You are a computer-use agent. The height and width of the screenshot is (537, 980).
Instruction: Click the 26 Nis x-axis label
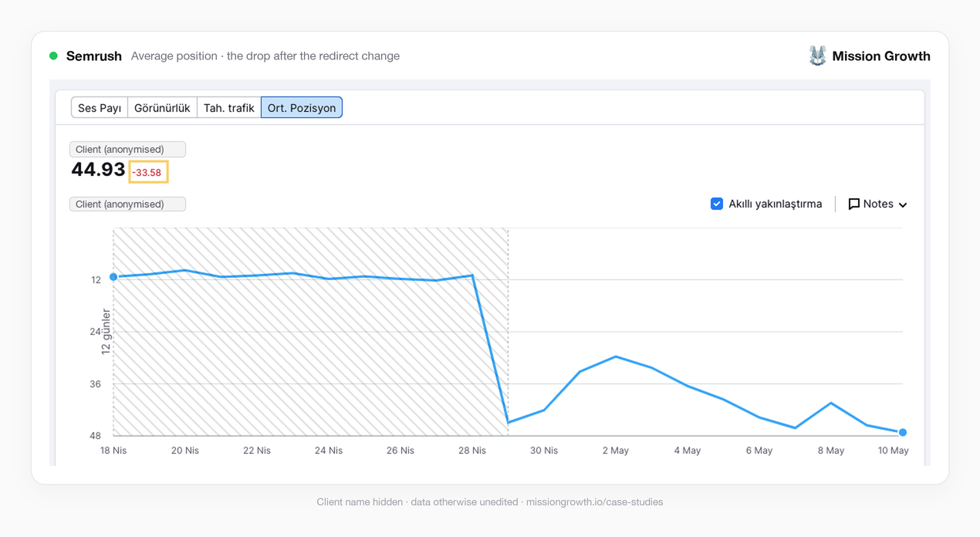[x=400, y=451]
